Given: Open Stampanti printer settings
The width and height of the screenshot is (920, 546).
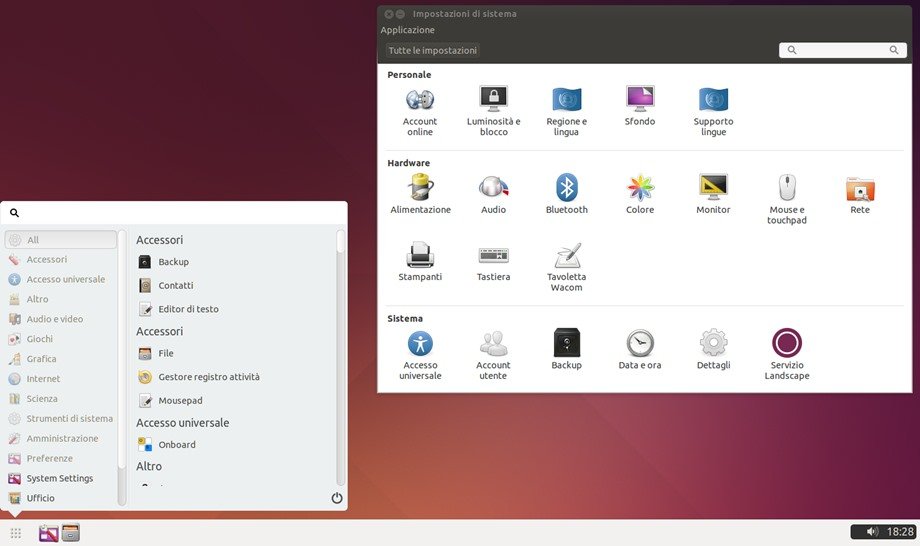Looking at the screenshot, I should point(420,256).
